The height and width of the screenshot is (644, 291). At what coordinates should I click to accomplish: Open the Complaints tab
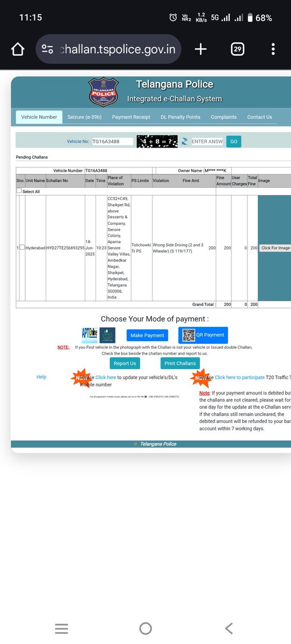pos(223,117)
